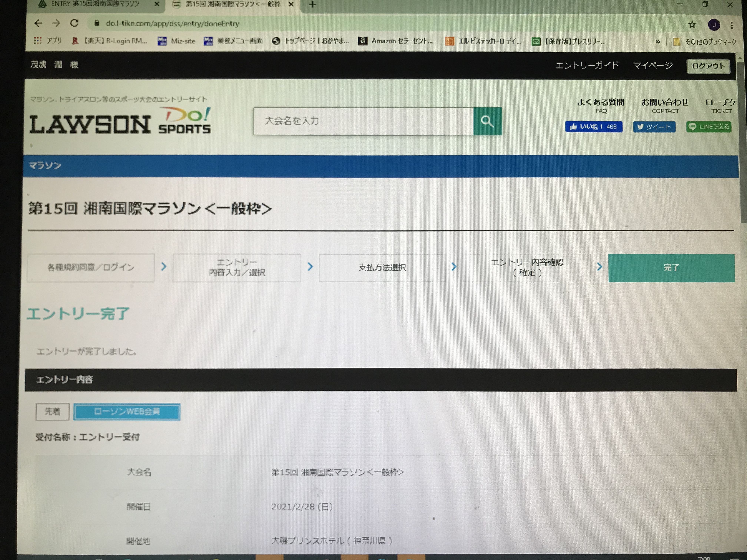This screenshot has width=747, height=560.
Task: Bookmark this page with star icon
Action: [692, 24]
